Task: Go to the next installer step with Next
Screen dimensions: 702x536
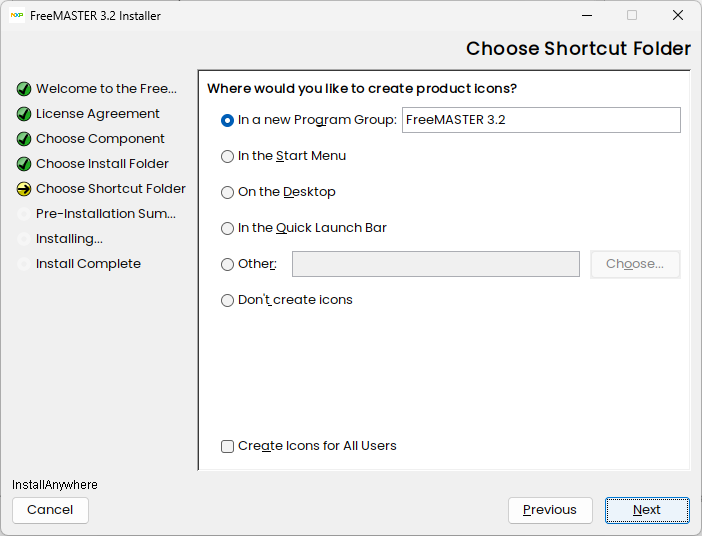Action: (x=647, y=510)
